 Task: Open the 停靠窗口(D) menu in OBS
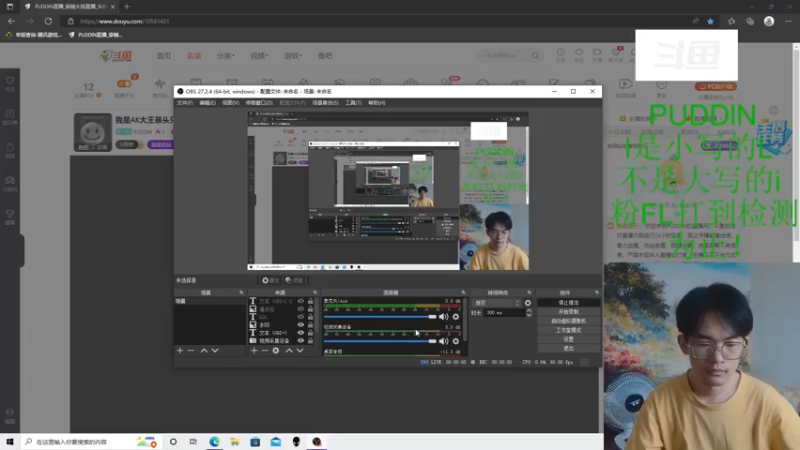[x=259, y=103]
